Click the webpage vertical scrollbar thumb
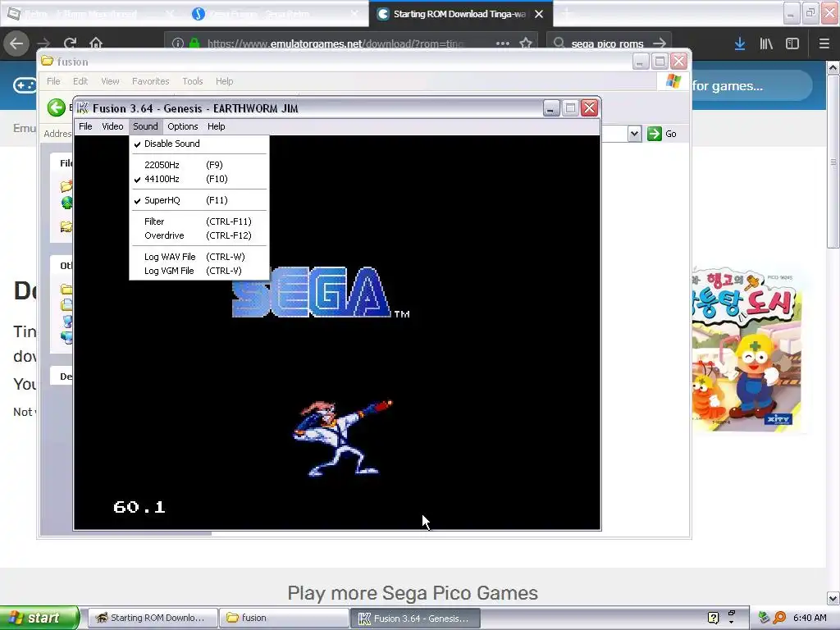The image size is (840, 630). (x=833, y=161)
